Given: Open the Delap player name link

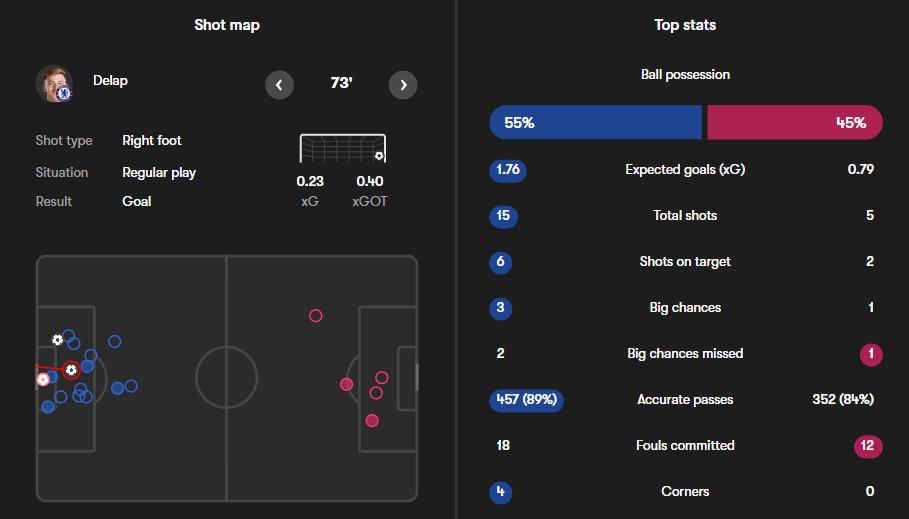Looking at the screenshot, I should pos(110,80).
